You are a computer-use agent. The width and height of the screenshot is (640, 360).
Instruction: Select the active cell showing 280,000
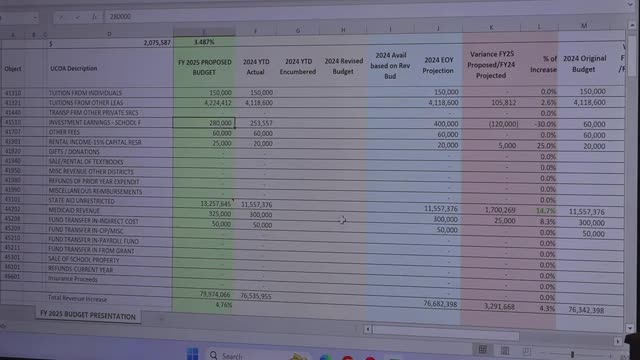[x=204, y=123]
